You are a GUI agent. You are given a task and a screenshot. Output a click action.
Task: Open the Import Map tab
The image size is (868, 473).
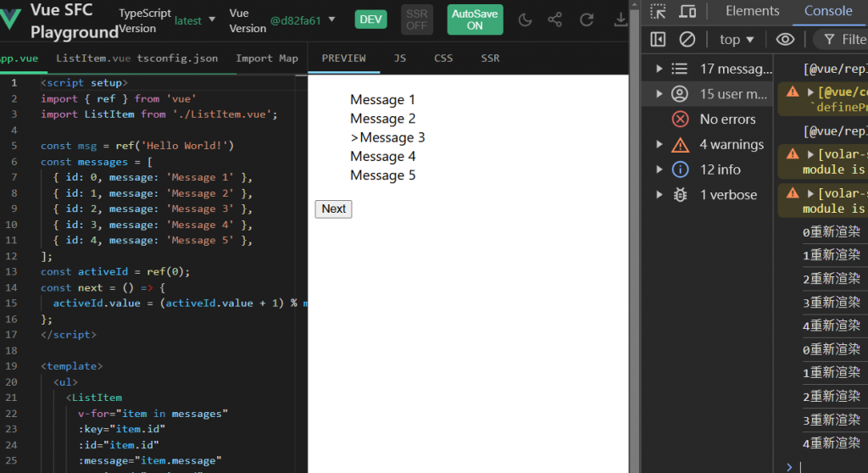click(267, 58)
